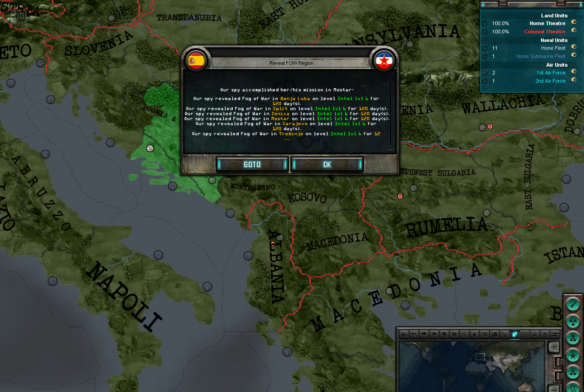
Task: Click the star round button on sidebar
Action: 573,355
